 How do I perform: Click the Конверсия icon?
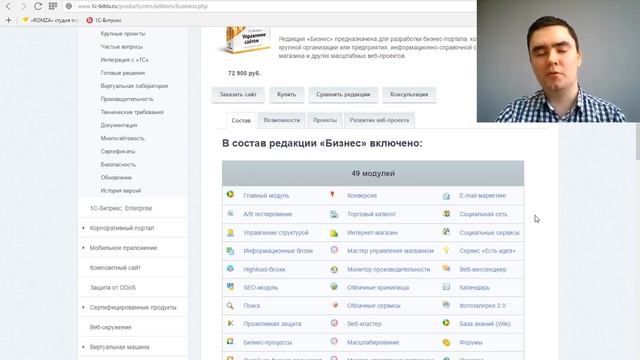click(333, 195)
